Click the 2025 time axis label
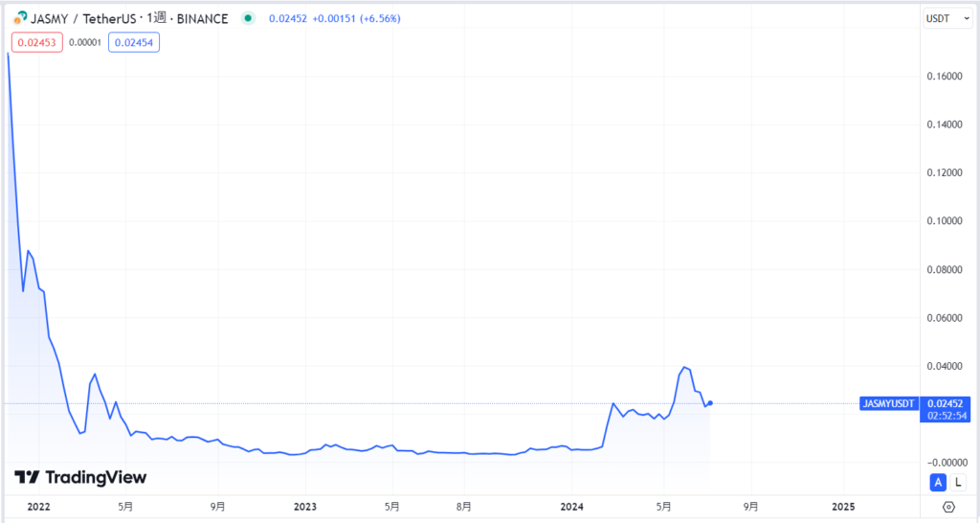 (x=843, y=507)
